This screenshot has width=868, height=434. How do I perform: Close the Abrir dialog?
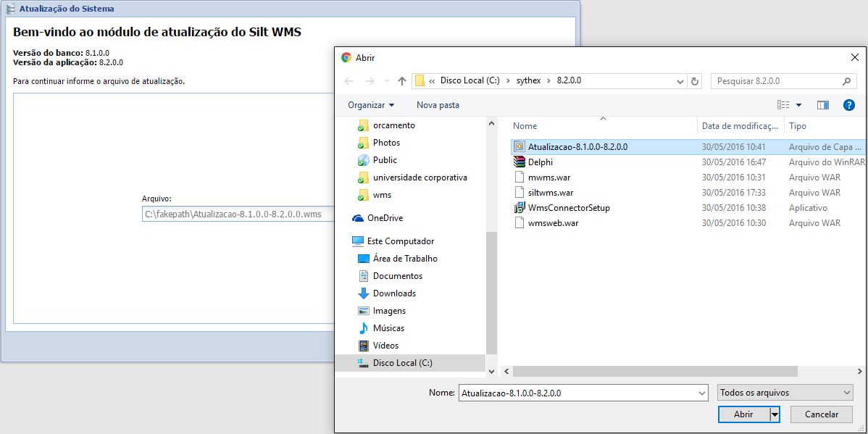click(855, 57)
